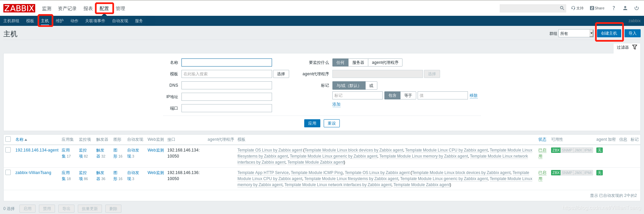Select the zabbix-VillianTsang row checkbox
Screen dimensions: 644x214
8,172
